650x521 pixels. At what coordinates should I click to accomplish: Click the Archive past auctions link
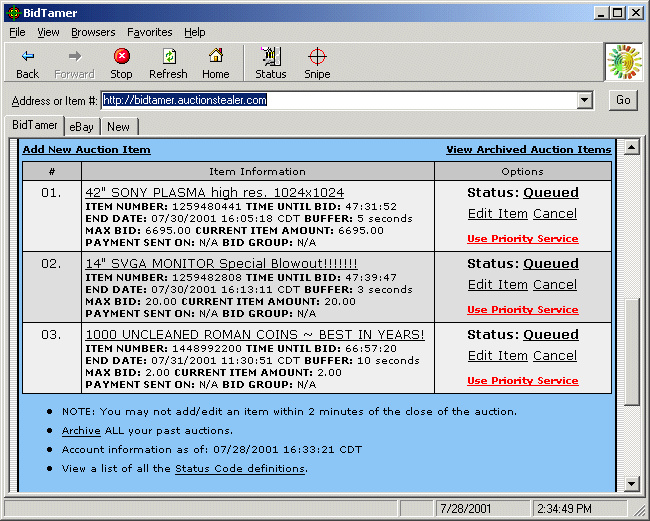click(81, 431)
